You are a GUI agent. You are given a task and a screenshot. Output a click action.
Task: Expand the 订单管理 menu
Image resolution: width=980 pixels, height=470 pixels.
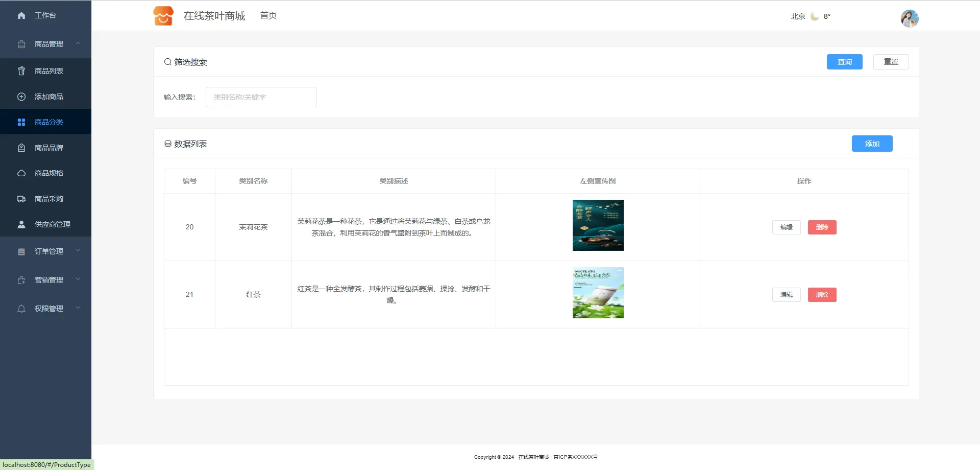click(x=78, y=251)
